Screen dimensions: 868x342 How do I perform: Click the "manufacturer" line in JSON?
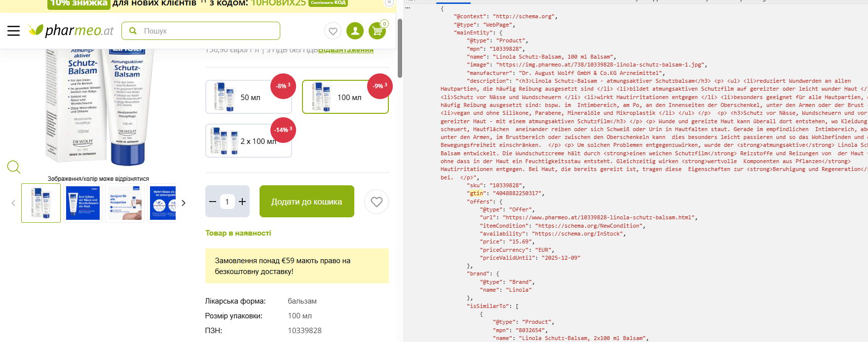point(566,73)
